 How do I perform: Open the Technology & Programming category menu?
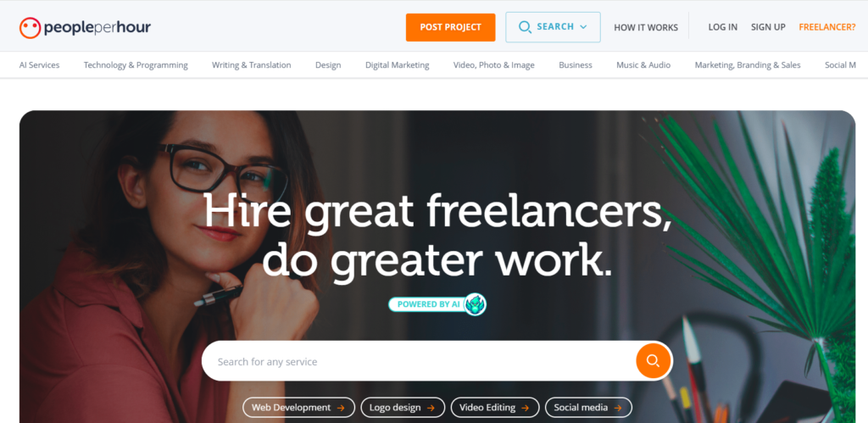coord(136,65)
